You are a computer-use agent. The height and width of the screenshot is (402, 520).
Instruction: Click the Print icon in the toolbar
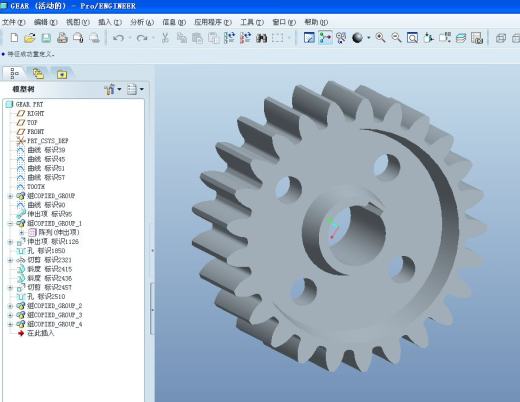tap(62, 38)
